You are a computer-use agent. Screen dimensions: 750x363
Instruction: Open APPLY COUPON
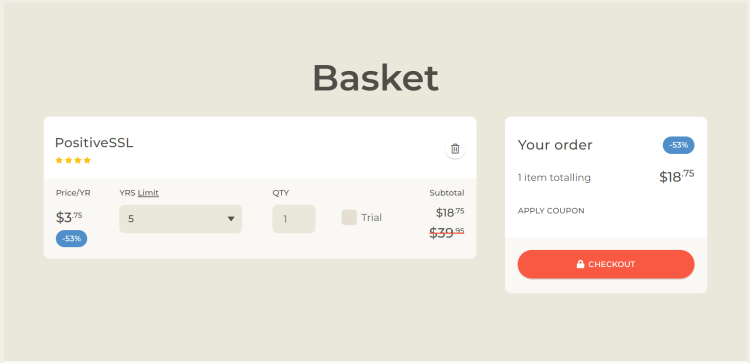coord(551,211)
